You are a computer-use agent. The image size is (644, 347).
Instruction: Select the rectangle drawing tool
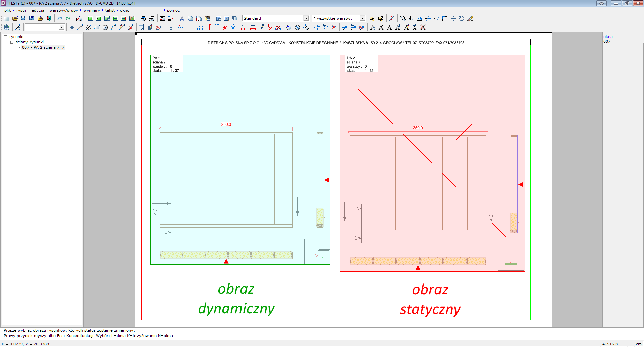[x=97, y=28]
